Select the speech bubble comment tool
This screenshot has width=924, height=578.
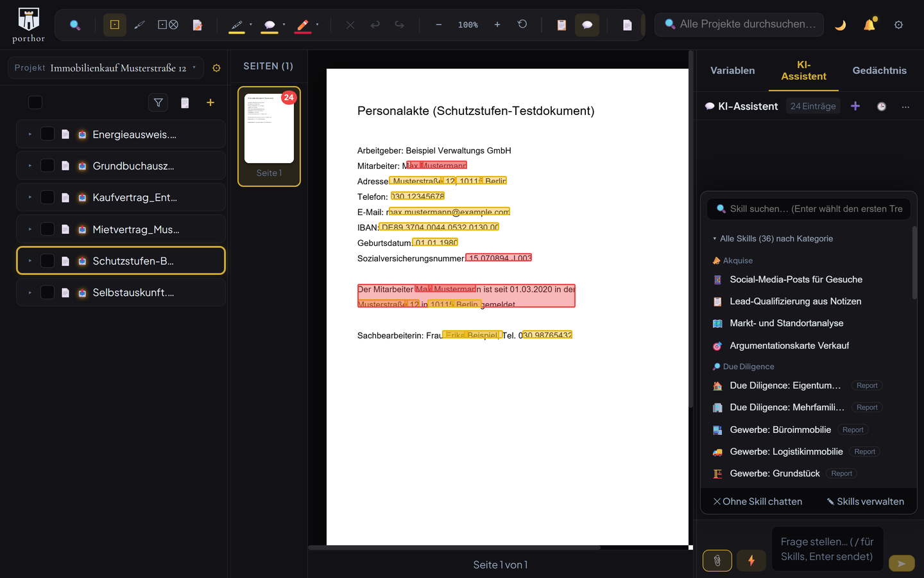coord(269,25)
